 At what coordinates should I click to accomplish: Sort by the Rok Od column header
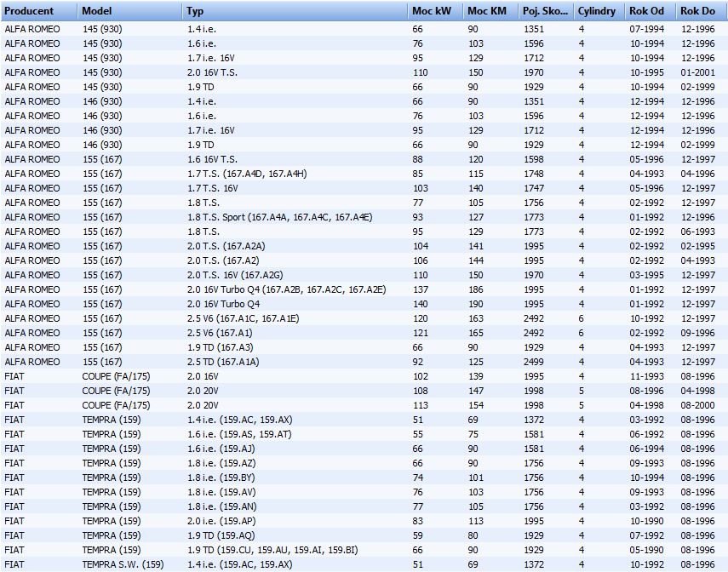[650, 11]
